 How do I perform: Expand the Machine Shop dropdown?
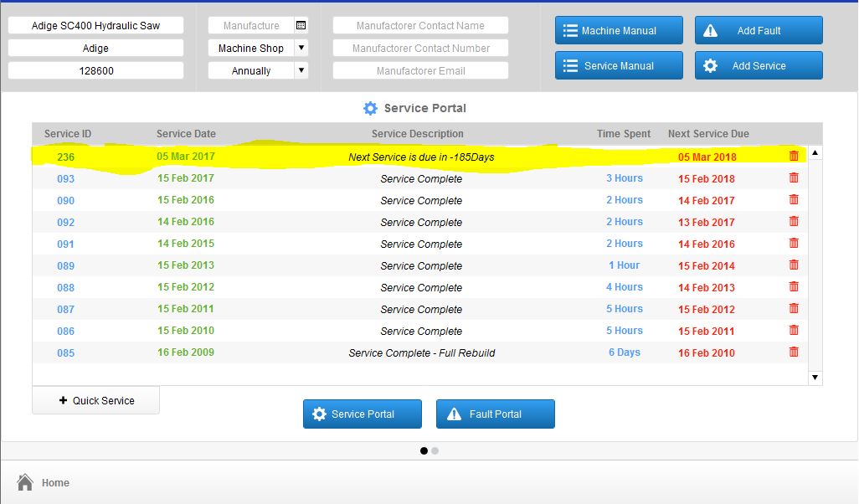pyautogui.click(x=301, y=48)
